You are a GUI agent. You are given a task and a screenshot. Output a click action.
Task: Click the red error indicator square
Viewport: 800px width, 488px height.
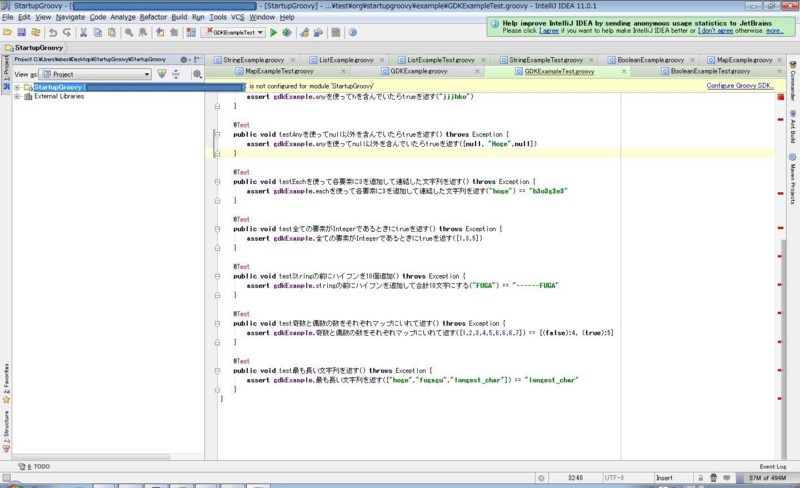[x=781, y=97]
